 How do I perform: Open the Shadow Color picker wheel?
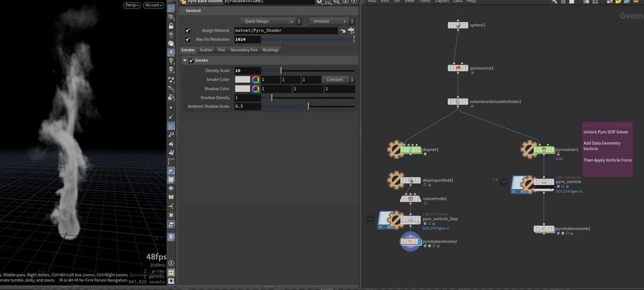click(256, 88)
